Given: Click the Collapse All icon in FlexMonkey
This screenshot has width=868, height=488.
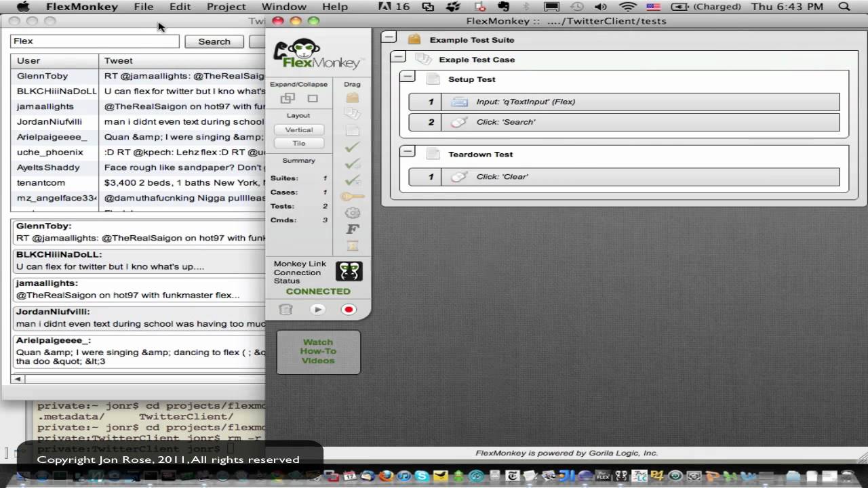Looking at the screenshot, I should [313, 98].
